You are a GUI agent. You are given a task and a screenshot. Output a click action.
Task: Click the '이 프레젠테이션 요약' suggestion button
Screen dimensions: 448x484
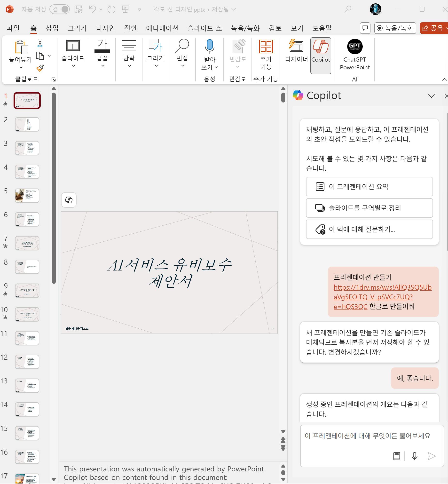(369, 186)
